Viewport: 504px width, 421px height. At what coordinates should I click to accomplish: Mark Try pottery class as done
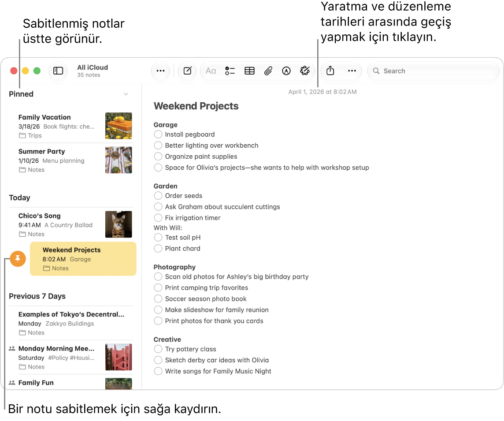pyautogui.click(x=158, y=349)
